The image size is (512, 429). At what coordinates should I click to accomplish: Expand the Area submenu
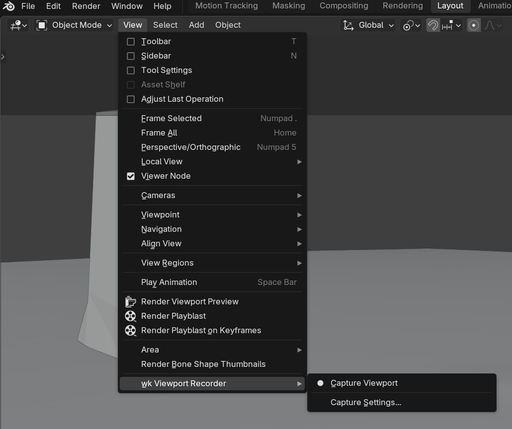(213, 350)
